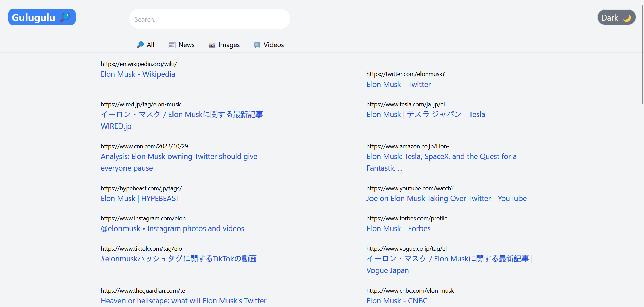The width and height of the screenshot is (644, 307).
Task: Open the Elon Musk | HYPEBEAST link
Action: 140,198
